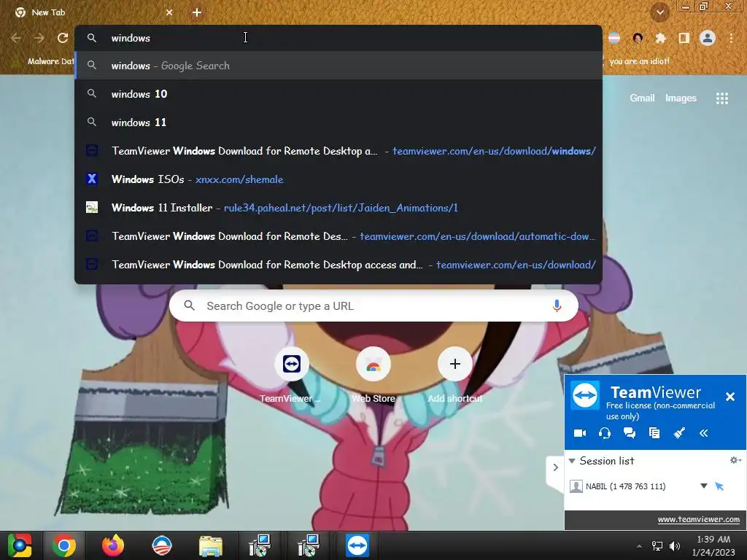Viewport: 747px width, 560px height.
Task: Open the TeamViewer tools wrench icon
Action: click(679, 433)
